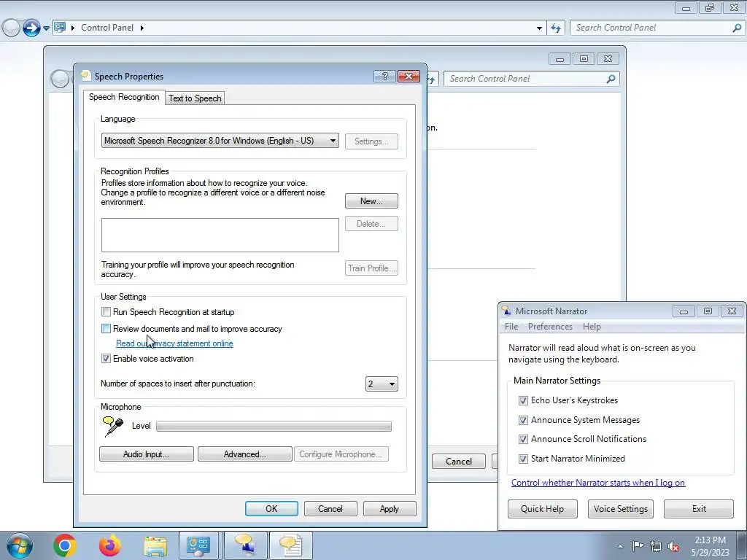Click the back navigation arrow button
The width and height of the screenshot is (747, 560).
11,28
